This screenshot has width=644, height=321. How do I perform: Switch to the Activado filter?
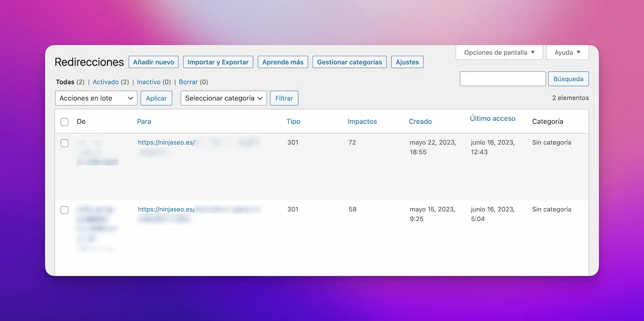coord(106,82)
